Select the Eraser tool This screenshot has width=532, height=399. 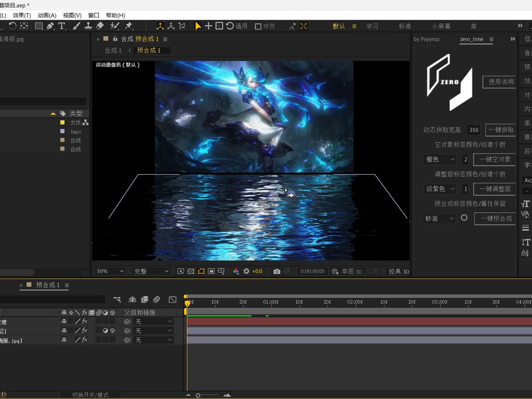[x=100, y=26]
